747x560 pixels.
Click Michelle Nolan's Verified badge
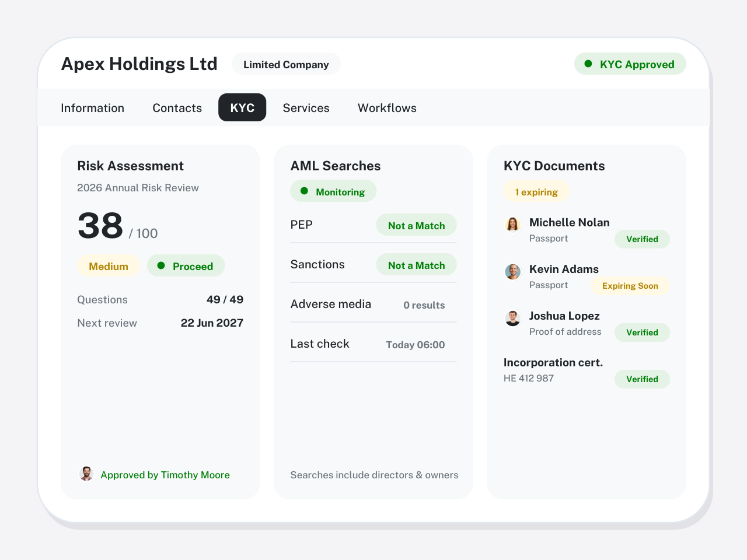(x=642, y=239)
